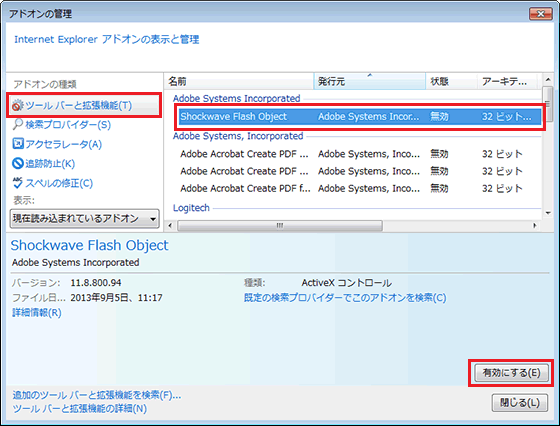Select 検索プロバイダー(S) add-on type
The height and width of the screenshot is (426, 560).
[68, 125]
